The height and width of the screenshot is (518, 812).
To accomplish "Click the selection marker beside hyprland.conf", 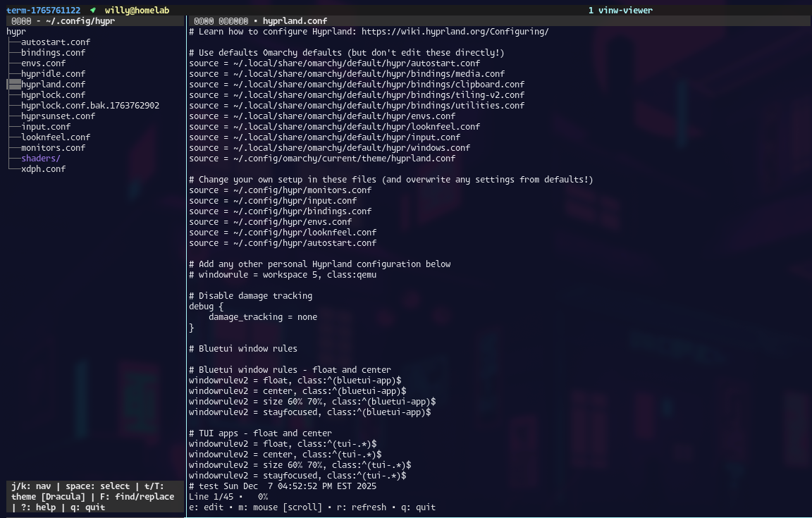I will pyautogui.click(x=13, y=84).
